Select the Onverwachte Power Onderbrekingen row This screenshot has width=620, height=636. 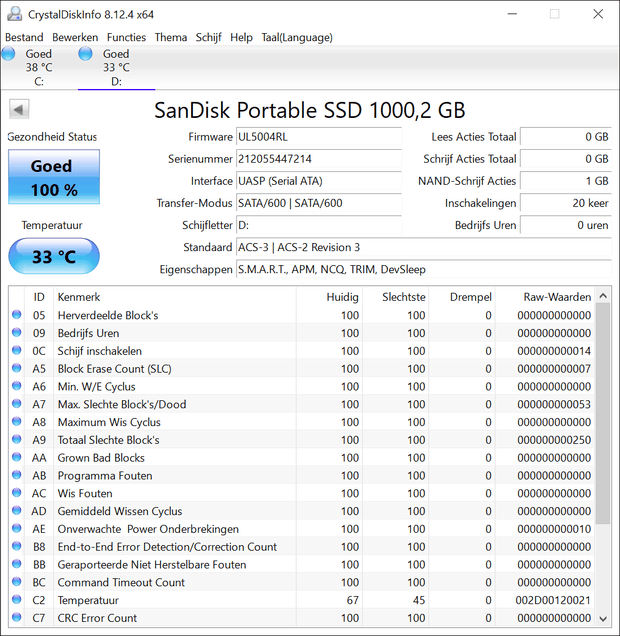pyautogui.click(x=301, y=529)
